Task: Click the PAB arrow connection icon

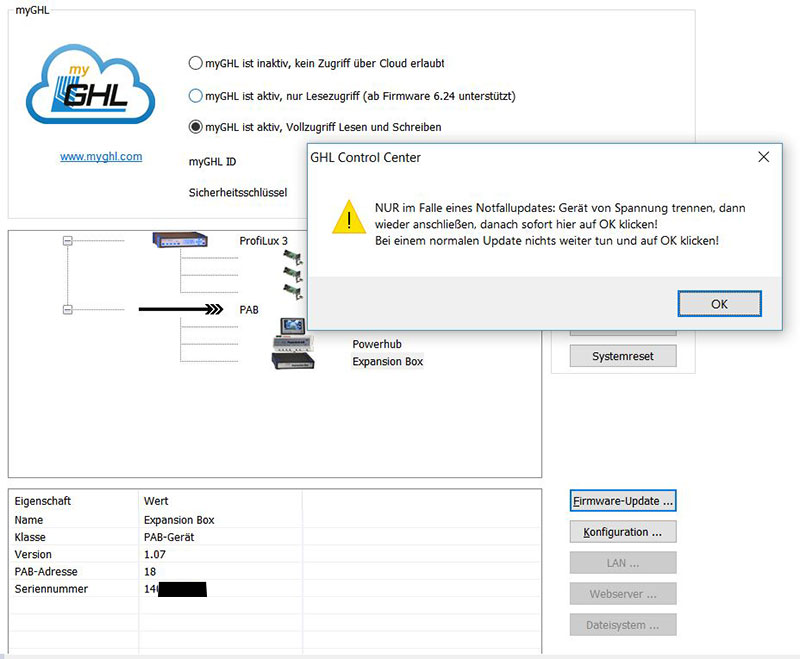Action: coord(180,310)
